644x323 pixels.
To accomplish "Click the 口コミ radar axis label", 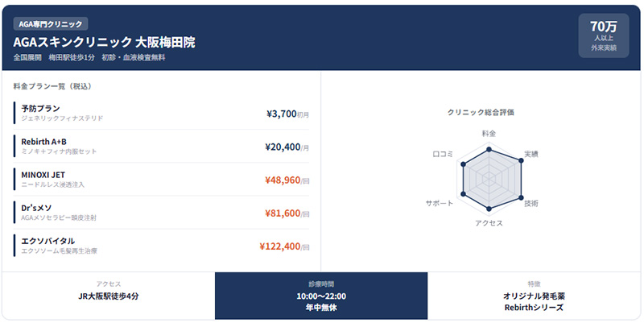I will [444, 153].
